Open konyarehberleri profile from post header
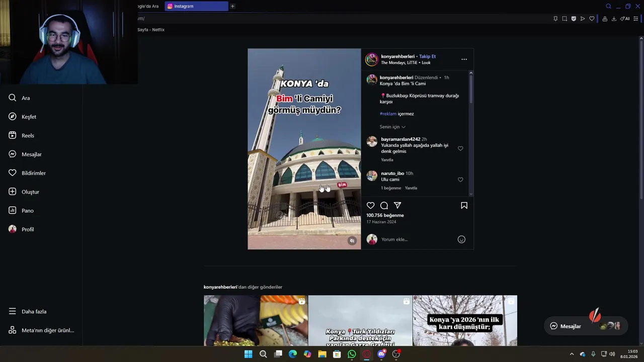The width and height of the screenshot is (644, 362). pos(397,56)
